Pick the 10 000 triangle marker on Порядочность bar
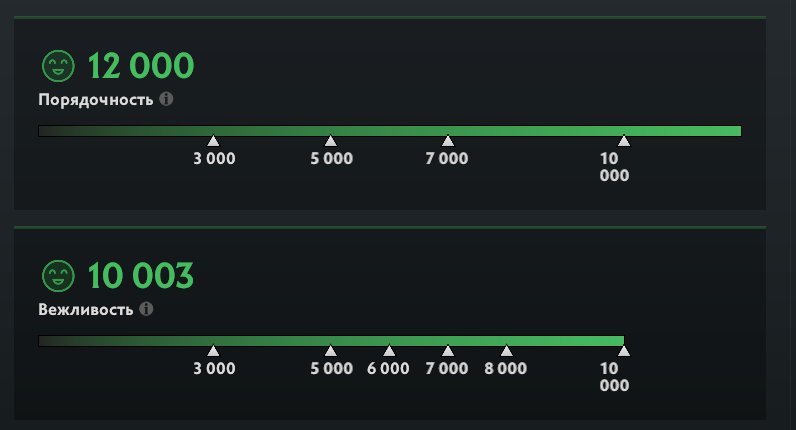796x430 pixels. click(624, 141)
